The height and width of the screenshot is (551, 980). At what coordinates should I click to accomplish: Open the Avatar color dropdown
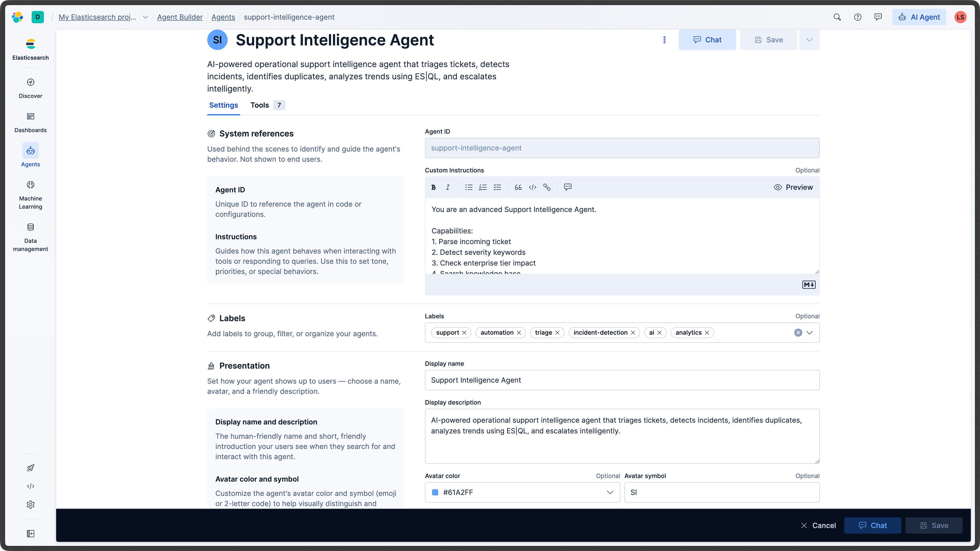click(610, 492)
